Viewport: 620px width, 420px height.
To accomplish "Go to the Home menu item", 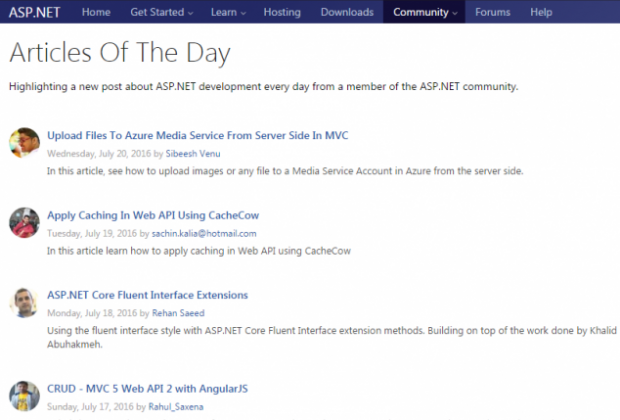I will pyautogui.click(x=96, y=12).
